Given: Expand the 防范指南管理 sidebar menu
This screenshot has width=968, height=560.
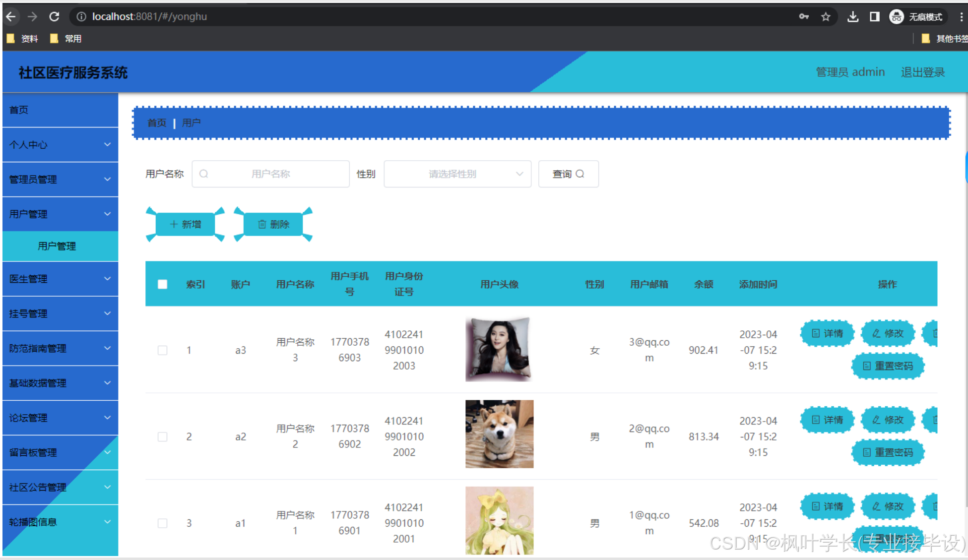Looking at the screenshot, I should pyautogui.click(x=60, y=348).
